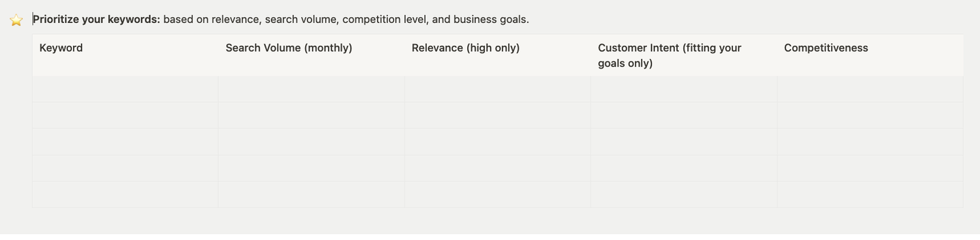
Task: Click the last row Keyword cell
Action: point(125,195)
